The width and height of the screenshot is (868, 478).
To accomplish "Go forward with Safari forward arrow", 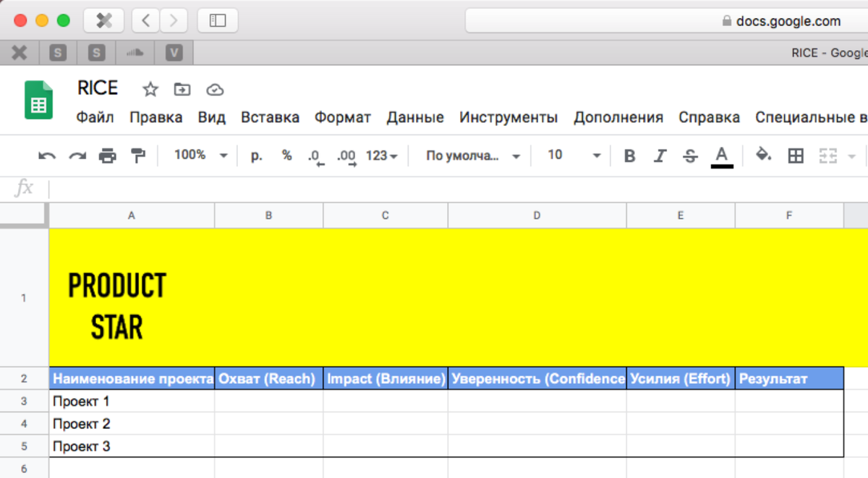I will point(173,21).
